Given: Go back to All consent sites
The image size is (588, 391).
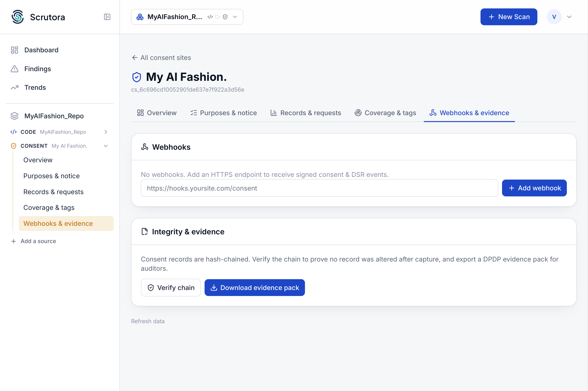Looking at the screenshot, I should point(162,58).
